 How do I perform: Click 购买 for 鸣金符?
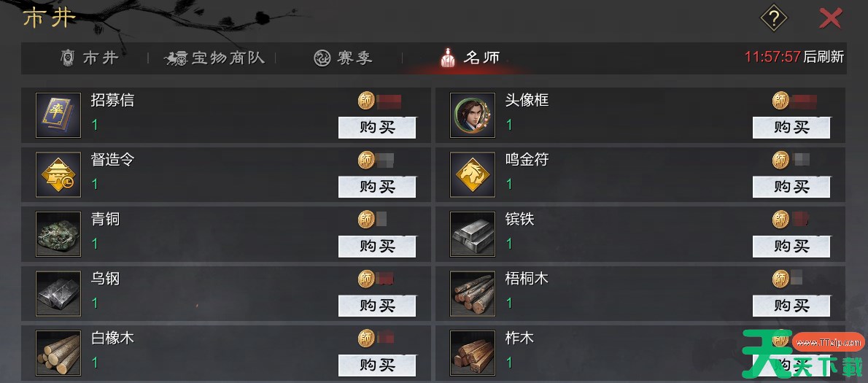click(791, 187)
